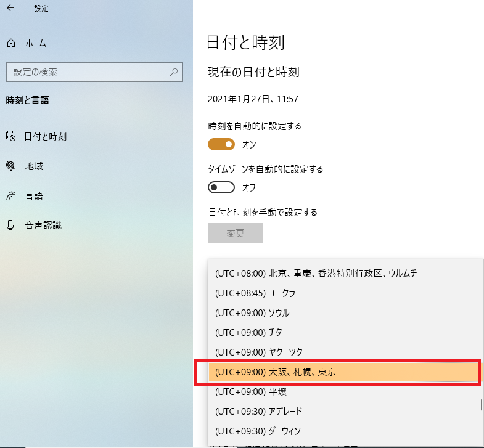Focus the 設定の検索 search box

click(x=94, y=72)
